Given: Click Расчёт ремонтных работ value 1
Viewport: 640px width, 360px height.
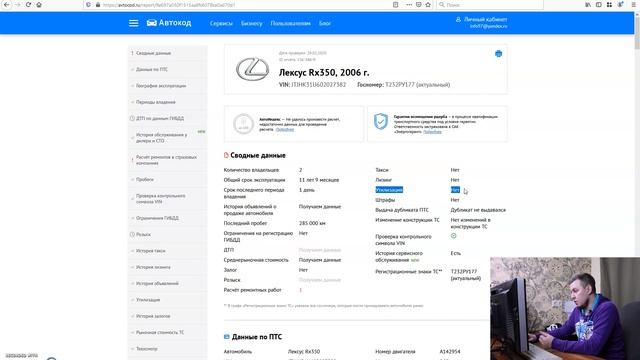Looking at the screenshot, I should coord(300,290).
